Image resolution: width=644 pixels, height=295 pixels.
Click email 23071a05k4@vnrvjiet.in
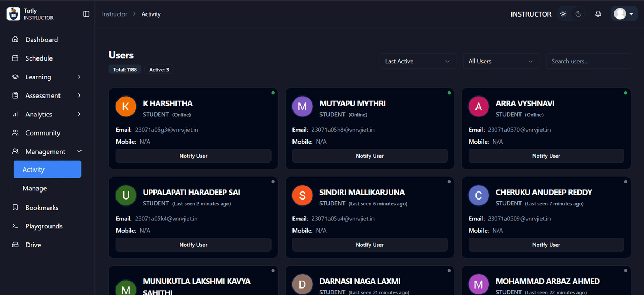coord(166,219)
